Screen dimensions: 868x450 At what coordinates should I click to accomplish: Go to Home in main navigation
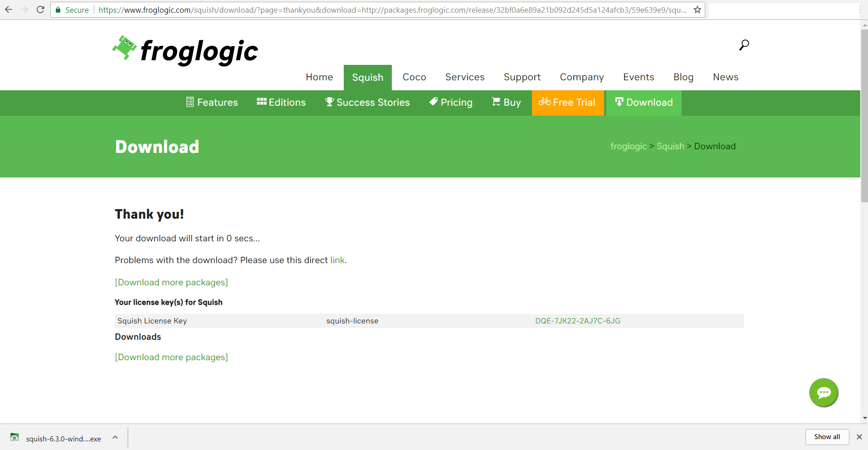click(x=319, y=77)
